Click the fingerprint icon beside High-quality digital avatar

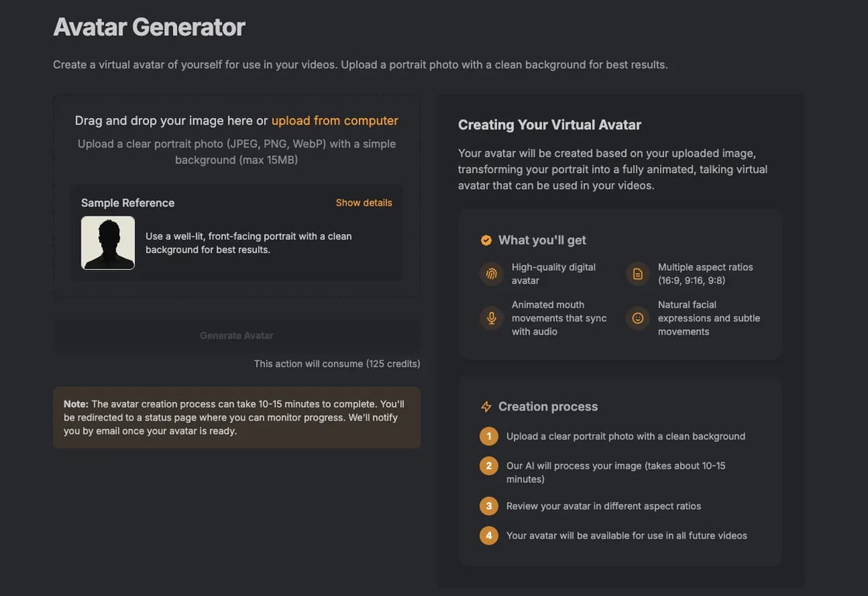491,274
